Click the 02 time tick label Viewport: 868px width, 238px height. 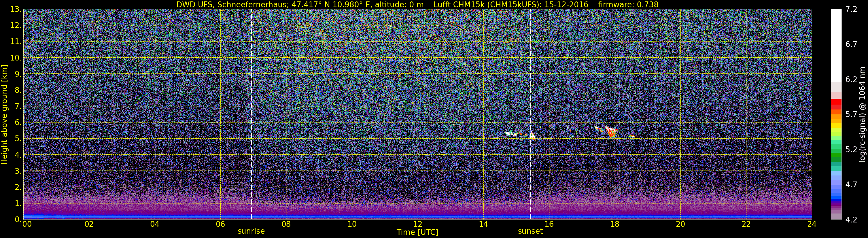89,224
